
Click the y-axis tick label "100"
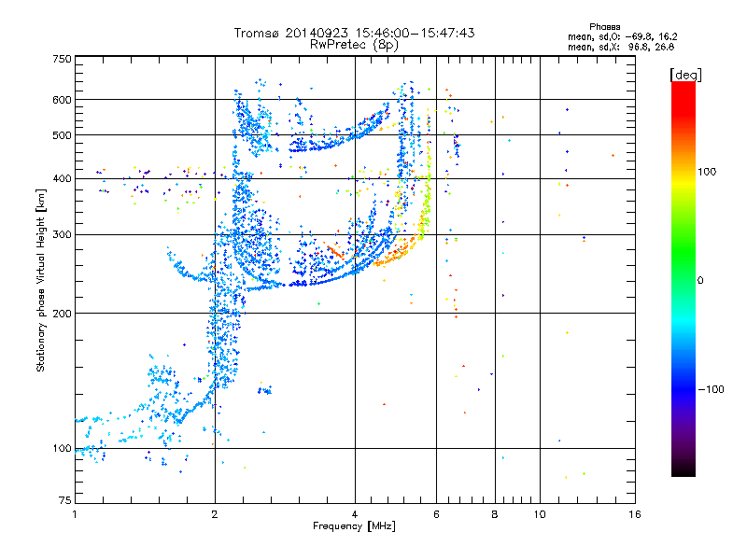pyautogui.click(x=62, y=448)
